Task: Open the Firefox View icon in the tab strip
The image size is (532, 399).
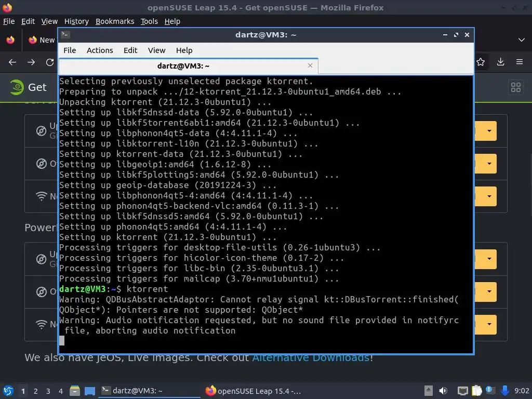Action: coord(10,39)
